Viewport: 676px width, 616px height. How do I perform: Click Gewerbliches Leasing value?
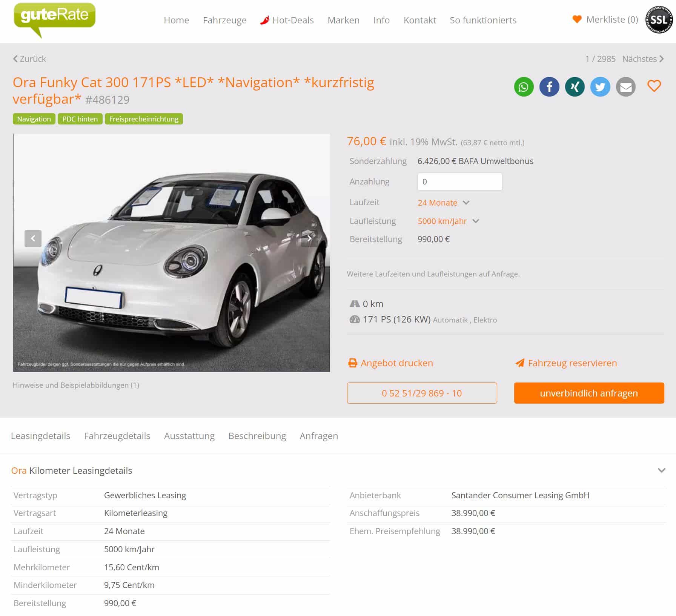145,495
